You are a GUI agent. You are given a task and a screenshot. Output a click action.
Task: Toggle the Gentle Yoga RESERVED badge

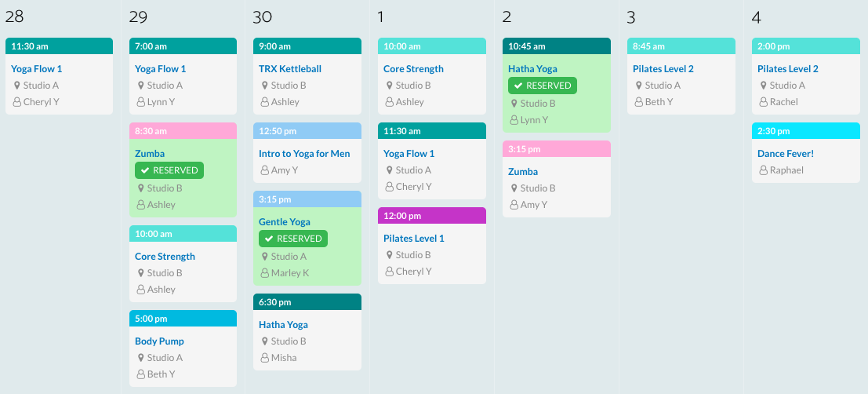click(x=292, y=239)
